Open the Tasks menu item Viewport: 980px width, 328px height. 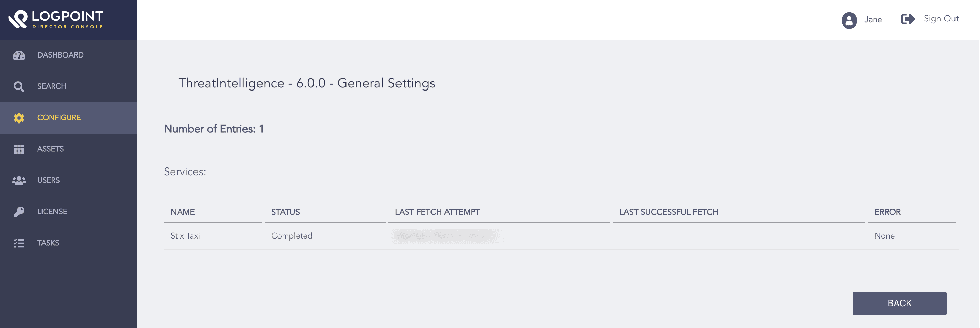48,243
